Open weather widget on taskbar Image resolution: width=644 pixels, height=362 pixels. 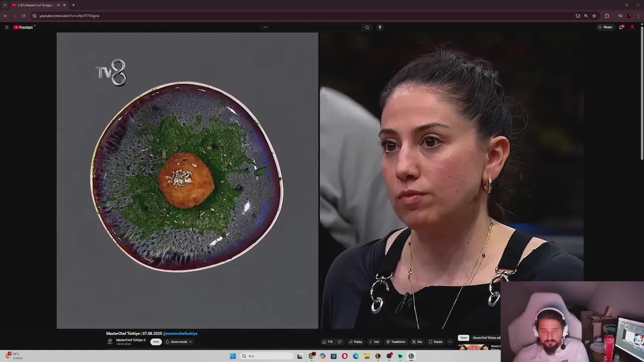click(14, 355)
